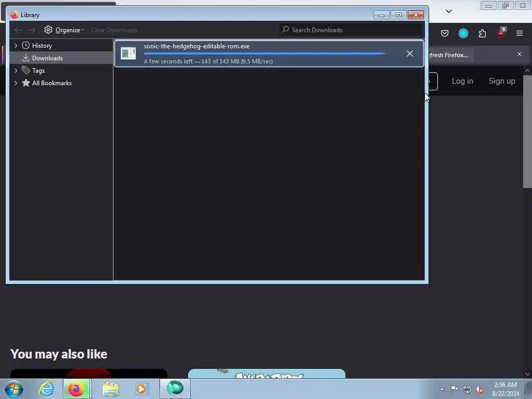Click the scrollbar down arrow
532x399 pixels.
[x=527, y=374]
